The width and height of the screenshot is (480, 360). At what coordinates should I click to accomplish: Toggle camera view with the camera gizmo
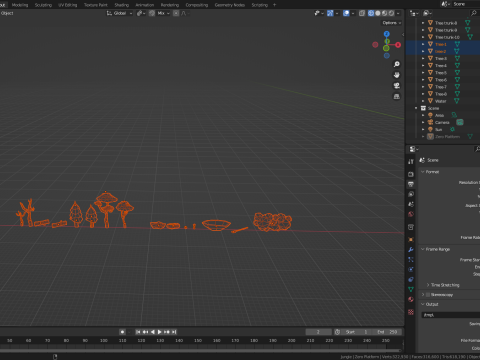pos(397,86)
